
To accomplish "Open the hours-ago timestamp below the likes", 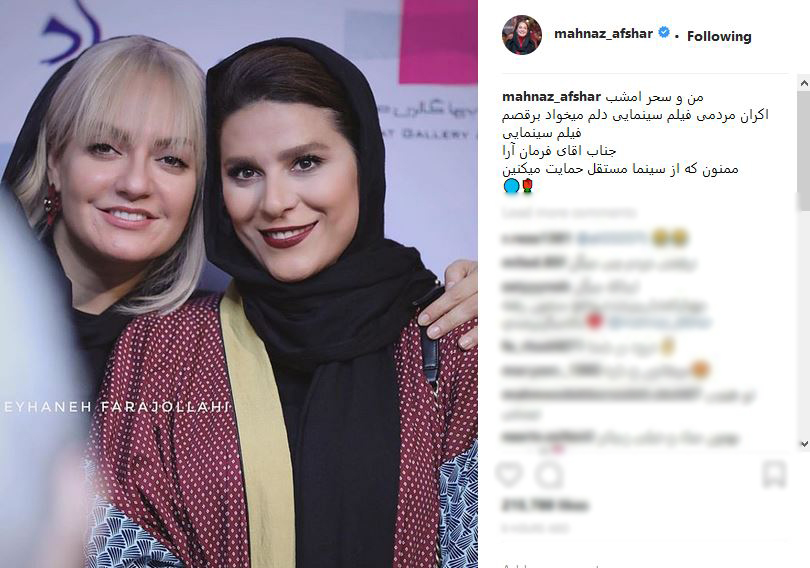I will pos(535,528).
